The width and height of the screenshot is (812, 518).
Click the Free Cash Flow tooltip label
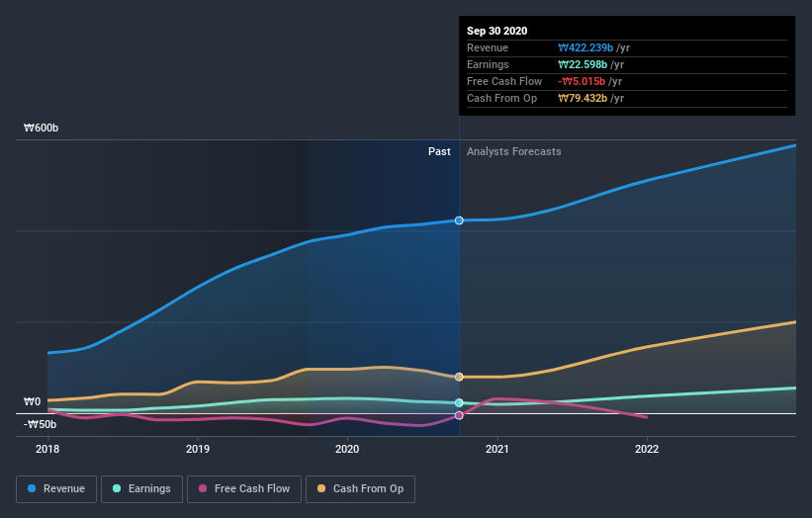coord(504,82)
